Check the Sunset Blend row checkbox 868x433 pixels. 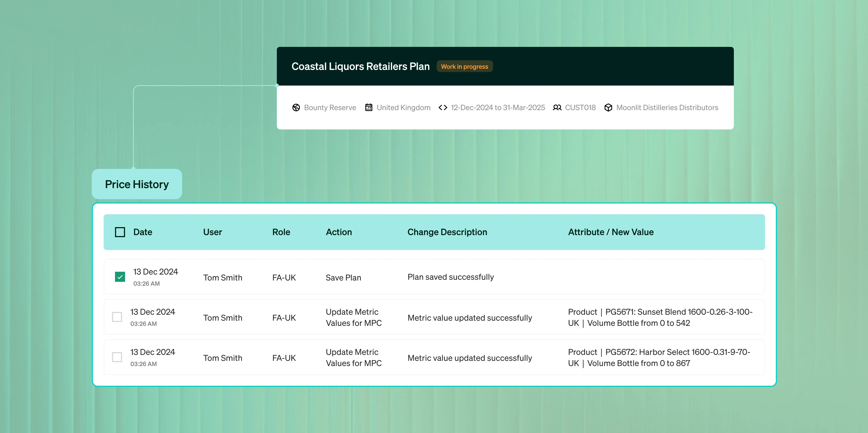(x=117, y=317)
